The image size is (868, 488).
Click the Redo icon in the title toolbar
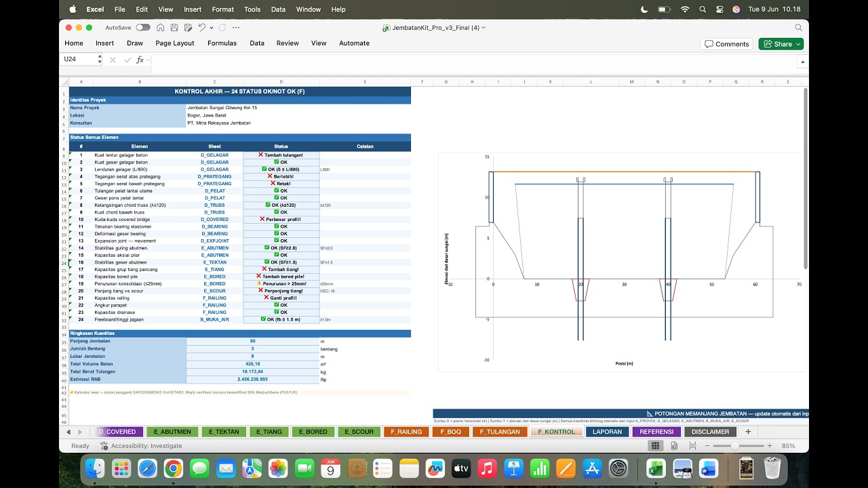(x=222, y=28)
